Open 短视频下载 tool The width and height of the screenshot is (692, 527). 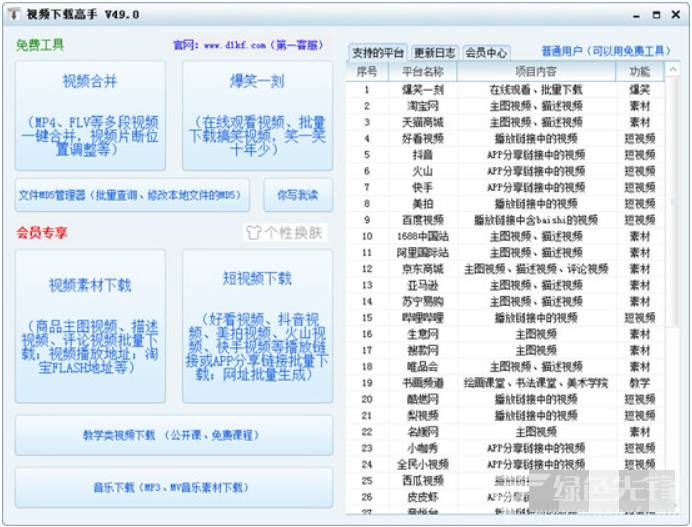click(x=257, y=326)
